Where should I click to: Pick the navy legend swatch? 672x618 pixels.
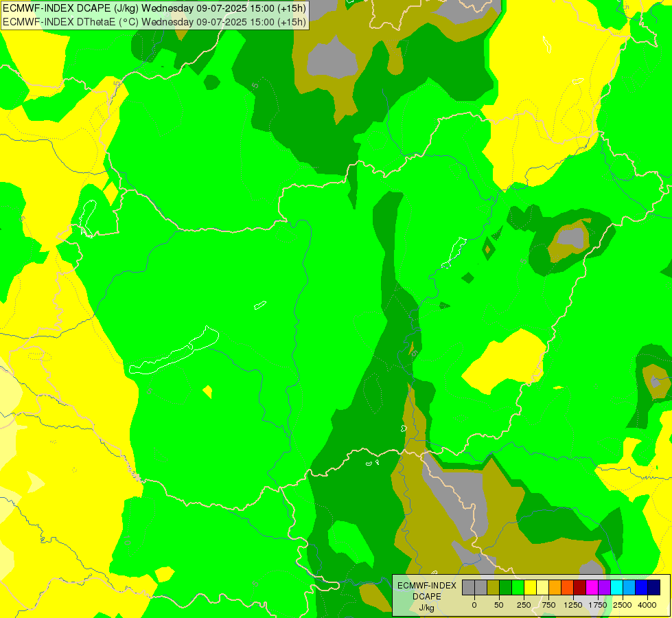click(654, 587)
